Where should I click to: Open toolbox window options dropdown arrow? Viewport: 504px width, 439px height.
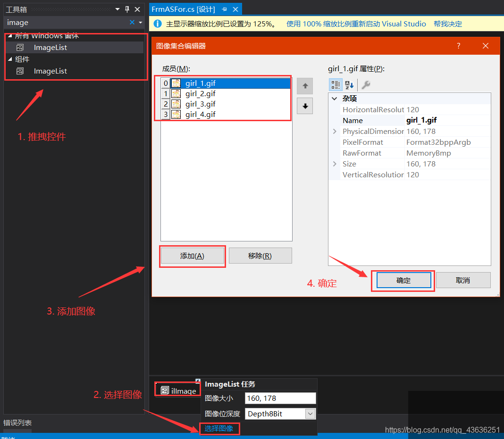point(118,9)
